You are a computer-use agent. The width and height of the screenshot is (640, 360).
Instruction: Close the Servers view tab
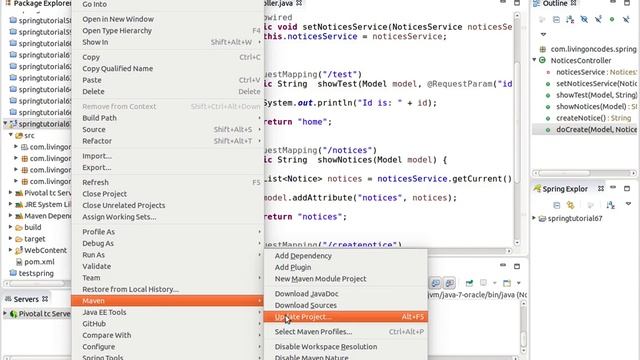[45, 299]
